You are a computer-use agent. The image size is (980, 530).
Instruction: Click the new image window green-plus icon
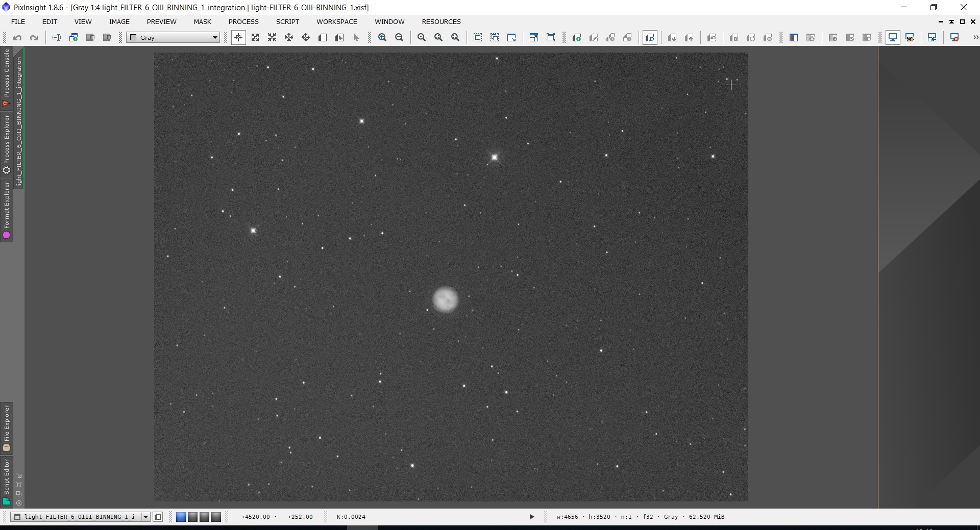pyautogui.click(x=73, y=38)
